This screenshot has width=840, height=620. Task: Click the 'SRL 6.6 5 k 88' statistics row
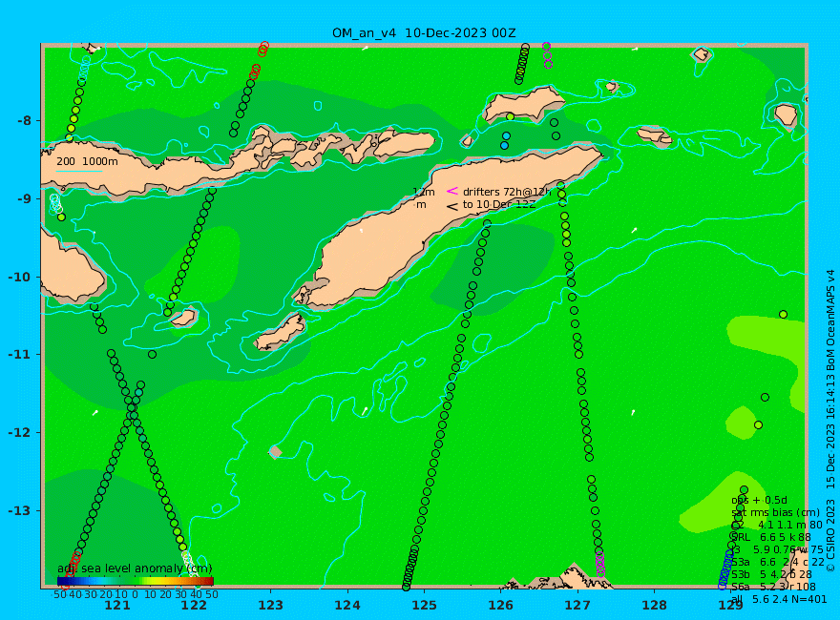click(x=771, y=537)
